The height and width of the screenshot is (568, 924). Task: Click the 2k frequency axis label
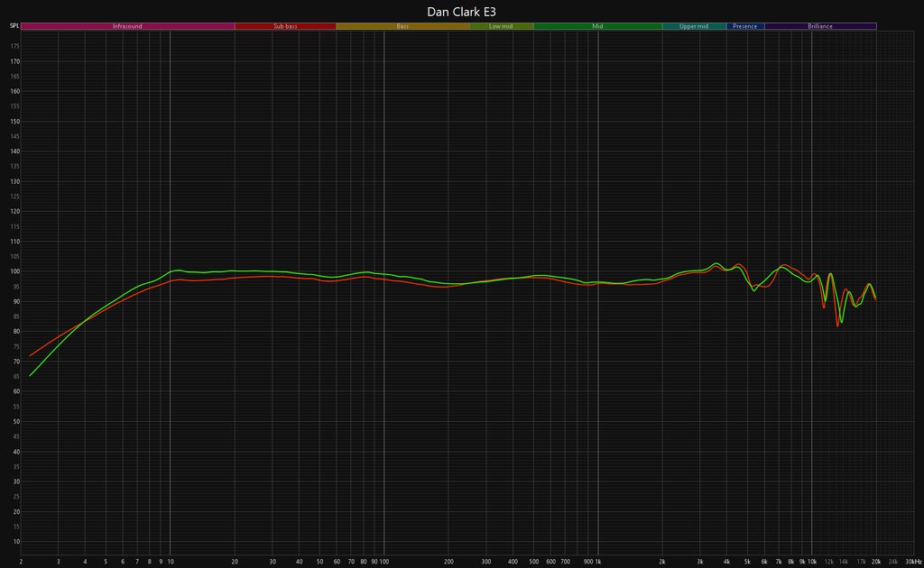pos(662,561)
